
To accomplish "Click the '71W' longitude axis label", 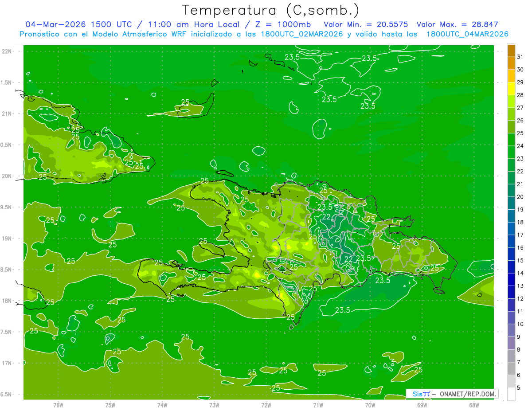I will click(x=318, y=405).
